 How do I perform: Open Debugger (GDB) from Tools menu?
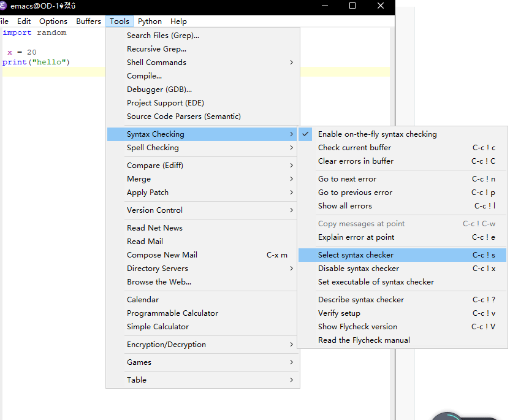159,90
